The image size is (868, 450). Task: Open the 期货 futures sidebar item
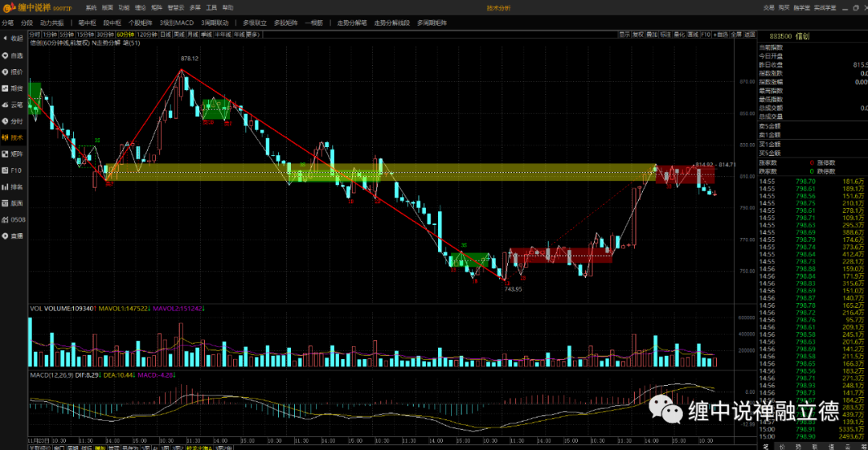click(x=13, y=88)
